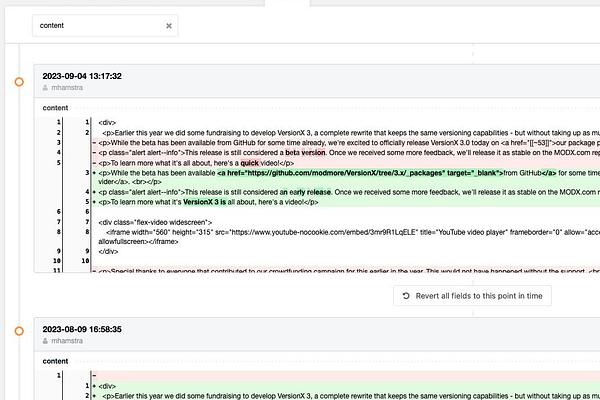
Task: Click the user icon under 2023-08-09 version
Action: click(x=45, y=341)
